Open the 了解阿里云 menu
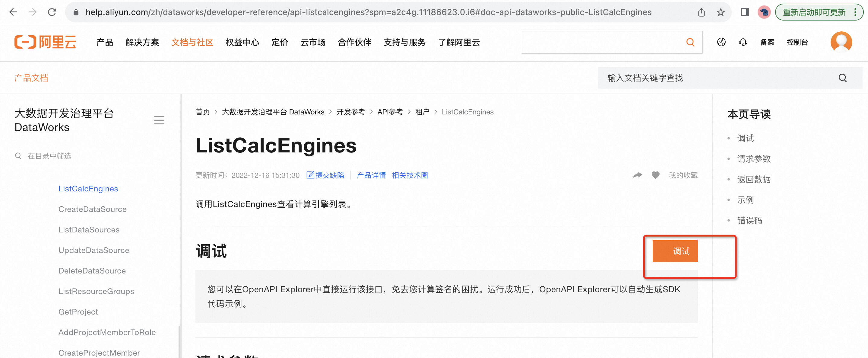This screenshot has height=358, width=868. point(459,43)
